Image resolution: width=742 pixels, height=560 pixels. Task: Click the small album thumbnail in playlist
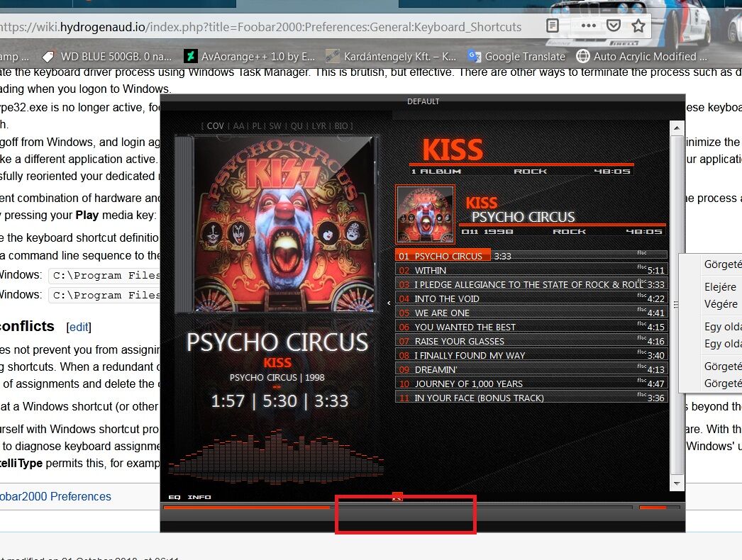click(425, 214)
